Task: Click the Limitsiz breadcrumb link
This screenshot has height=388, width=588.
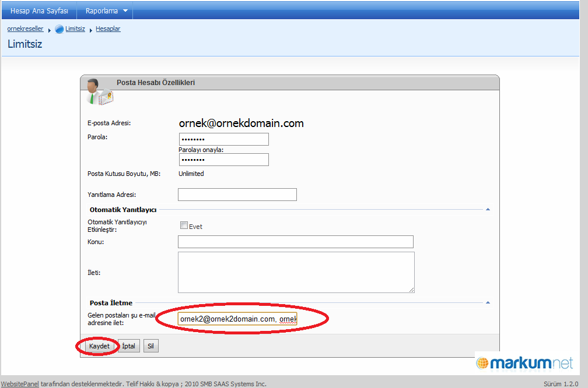Action: [75, 29]
